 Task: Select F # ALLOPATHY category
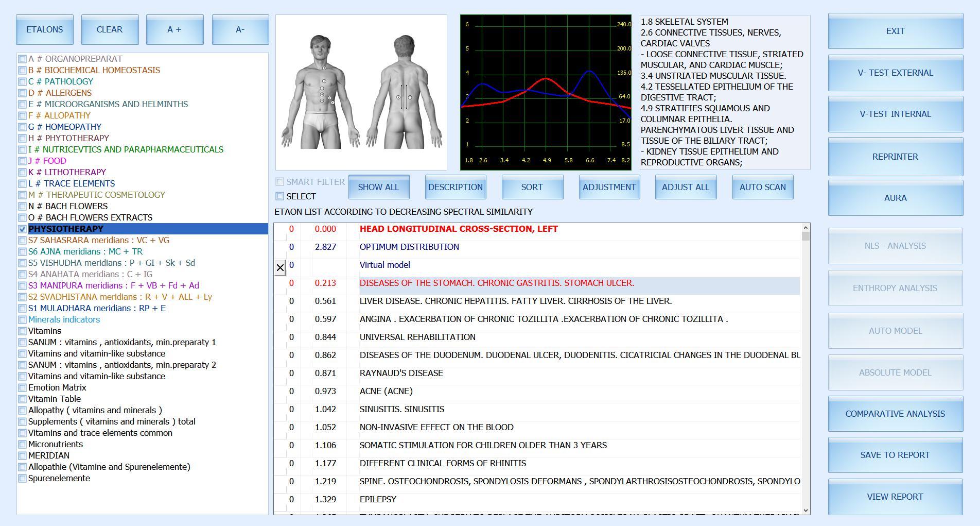[x=60, y=115]
